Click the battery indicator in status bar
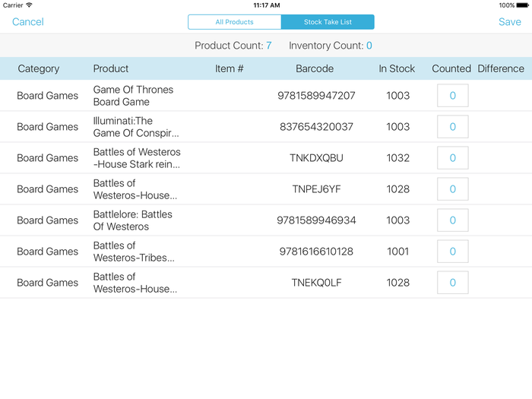Image resolution: width=532 pixels, height=399 pixels. 523,5
